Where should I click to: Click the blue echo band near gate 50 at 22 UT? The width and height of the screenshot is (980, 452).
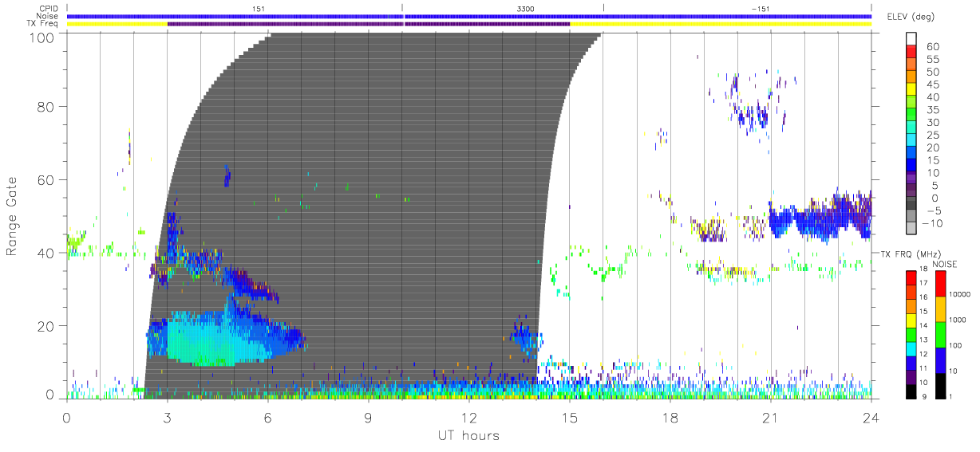click(820, 218)
